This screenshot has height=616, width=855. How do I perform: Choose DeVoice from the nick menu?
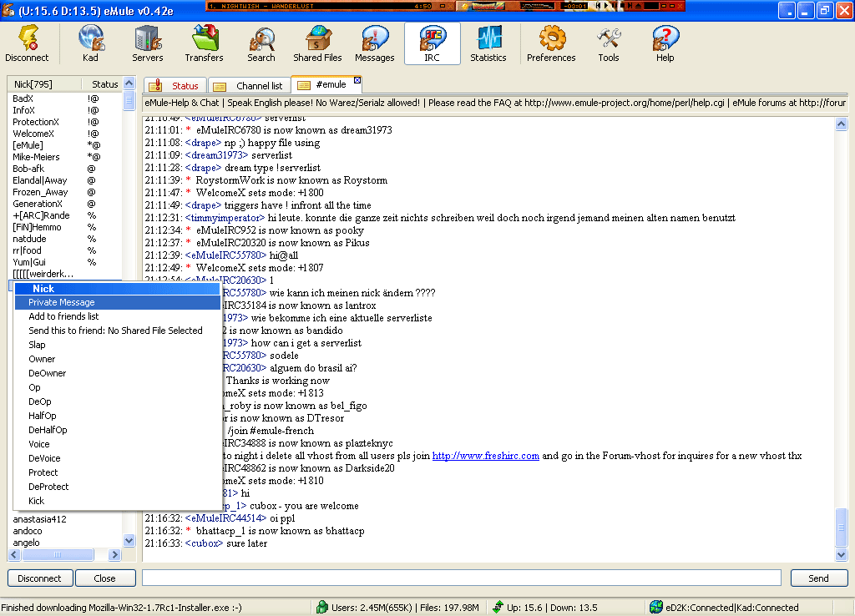(117, 458)
